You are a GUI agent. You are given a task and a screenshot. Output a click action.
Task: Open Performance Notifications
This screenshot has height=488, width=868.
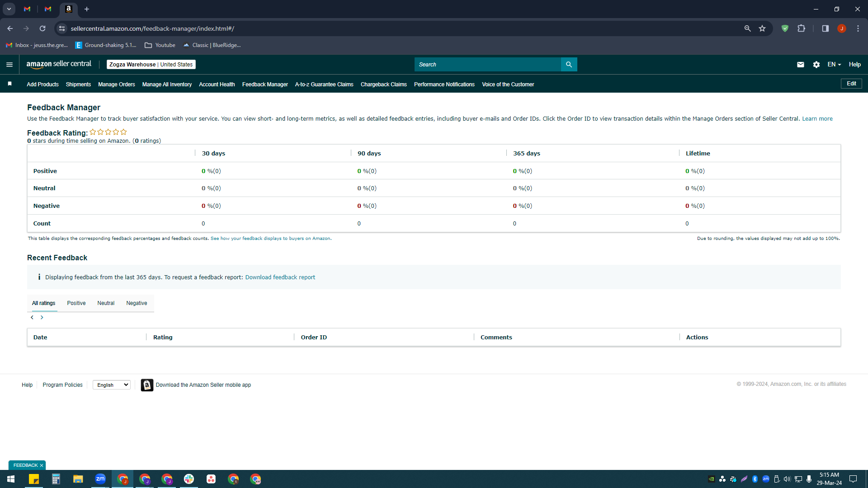[444, 84]
